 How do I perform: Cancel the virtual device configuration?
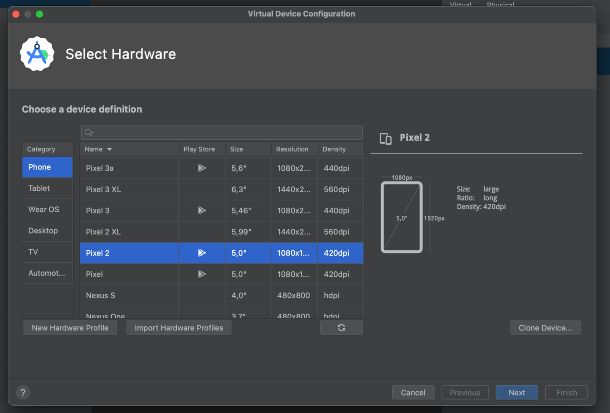[x=413, y=392]
